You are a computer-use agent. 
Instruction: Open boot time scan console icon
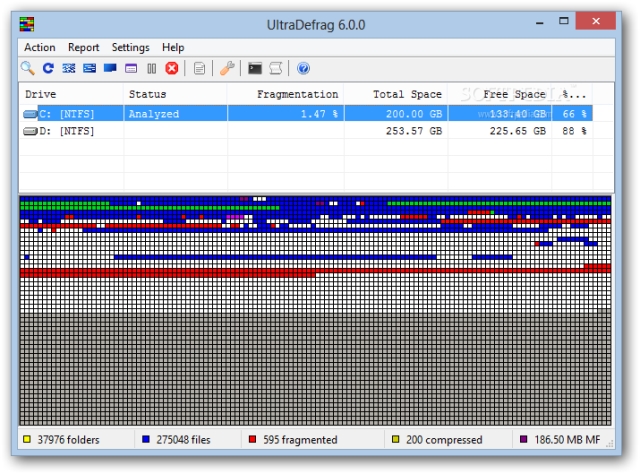pos(255,68)
